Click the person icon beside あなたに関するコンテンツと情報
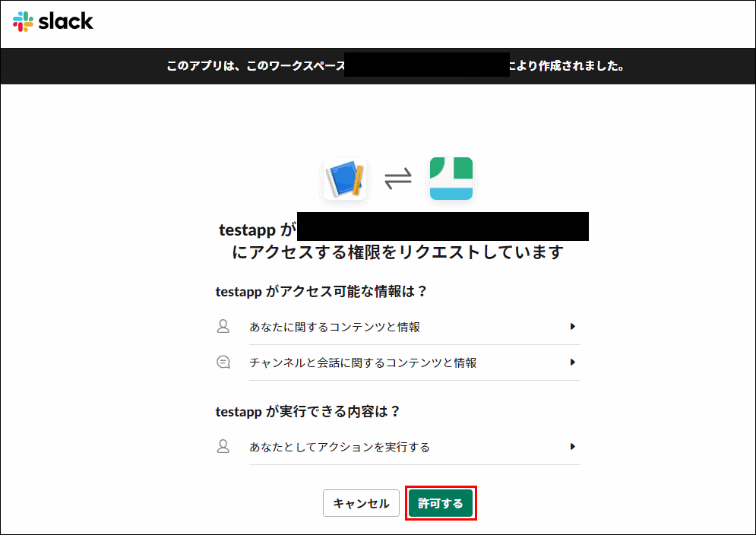Viewport: 756px width, 535px height. point(223,327)
